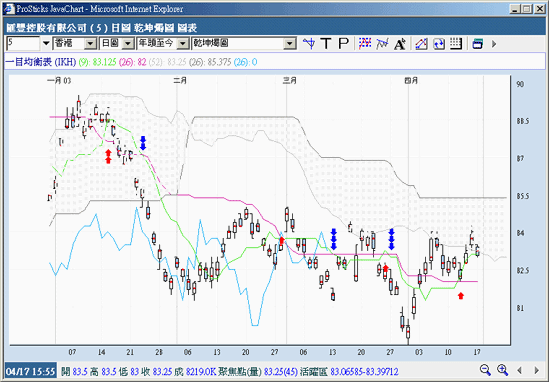This screenshot has width=549, height=382.
Task: Move chart left with arrow button
Action: coord(520,370)
